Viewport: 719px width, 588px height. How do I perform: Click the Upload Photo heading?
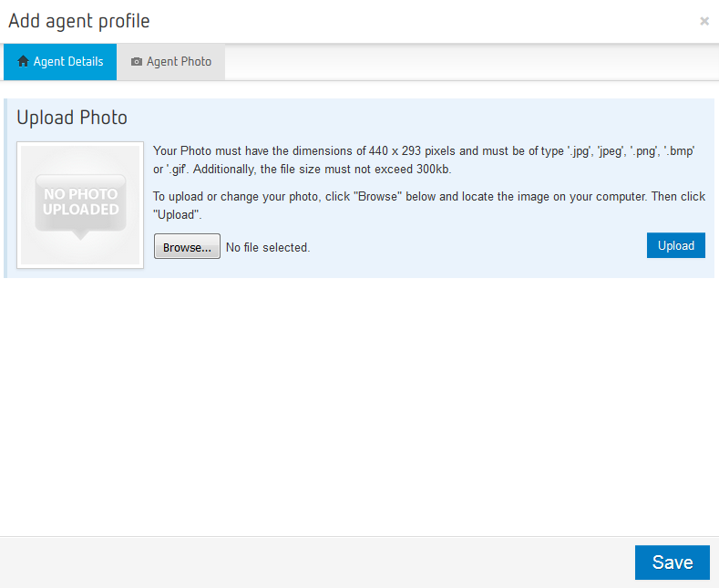click(72, 118)
